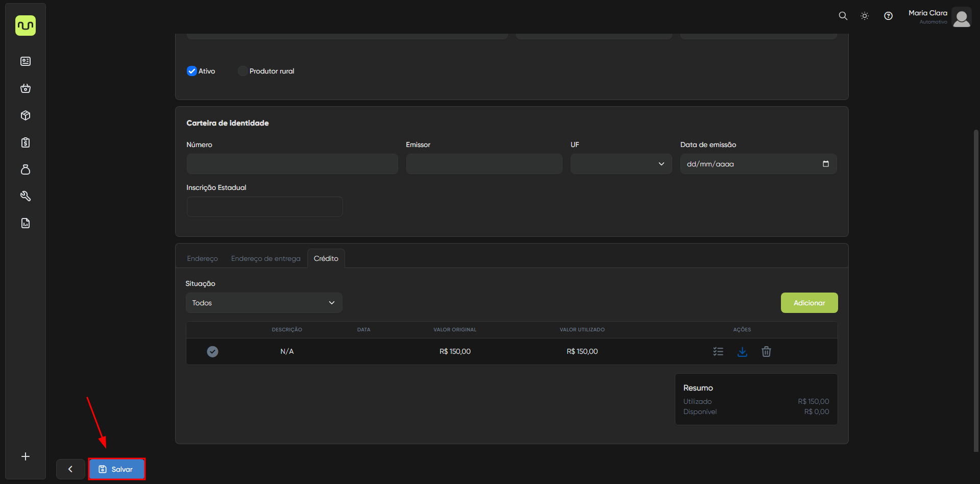Click the green Adicionar button
This screenshot has width=980, height=484.
pyautogui.click(x=809, y=303)
